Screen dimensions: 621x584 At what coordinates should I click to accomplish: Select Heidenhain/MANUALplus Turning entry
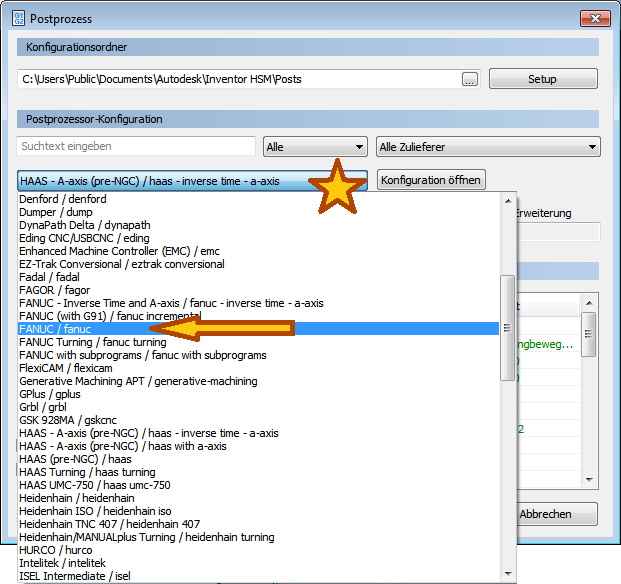[x=258, y=537]
